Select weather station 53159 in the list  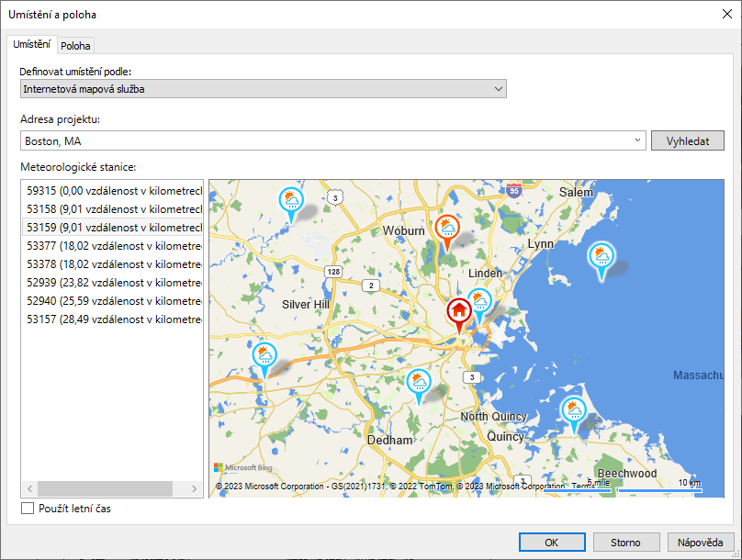[x=112, y=228]
